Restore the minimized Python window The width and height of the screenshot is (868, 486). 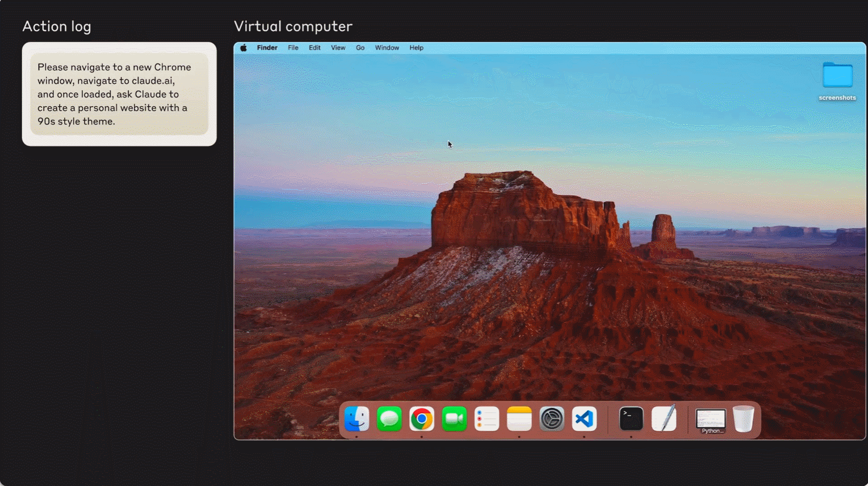tap(711, 420)
